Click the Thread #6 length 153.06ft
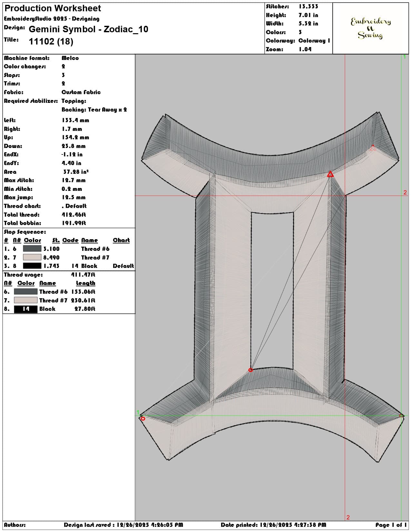 click(83, 292)
